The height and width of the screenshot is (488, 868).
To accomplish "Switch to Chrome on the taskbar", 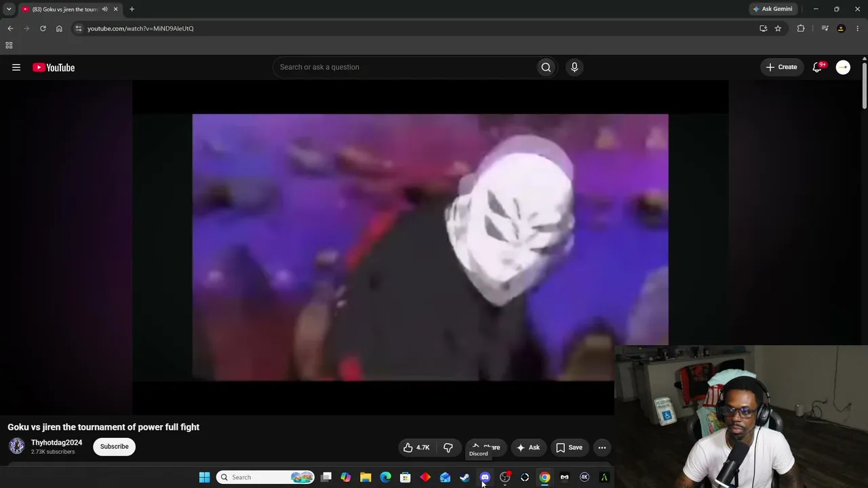I will [545, 477].
